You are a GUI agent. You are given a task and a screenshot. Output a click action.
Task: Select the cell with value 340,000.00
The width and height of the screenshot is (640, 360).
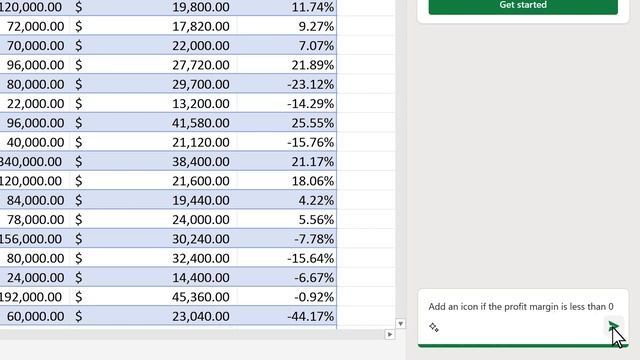35,161
